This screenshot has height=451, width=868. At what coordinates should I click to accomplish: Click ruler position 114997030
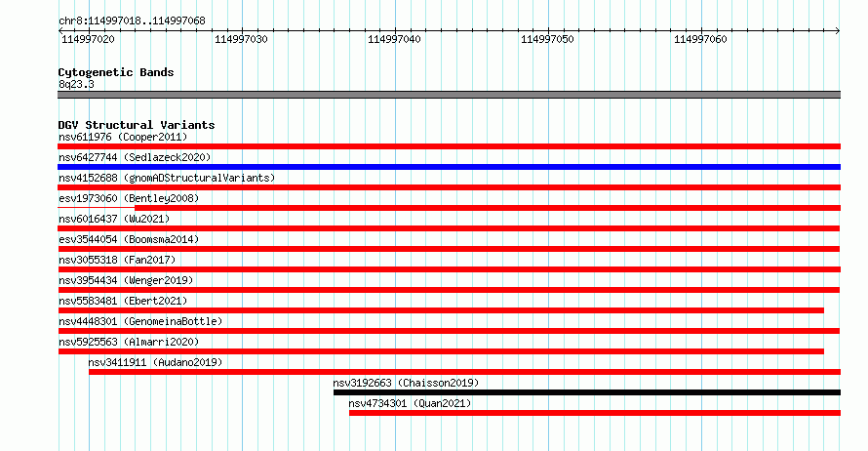(x=241, y=39)
